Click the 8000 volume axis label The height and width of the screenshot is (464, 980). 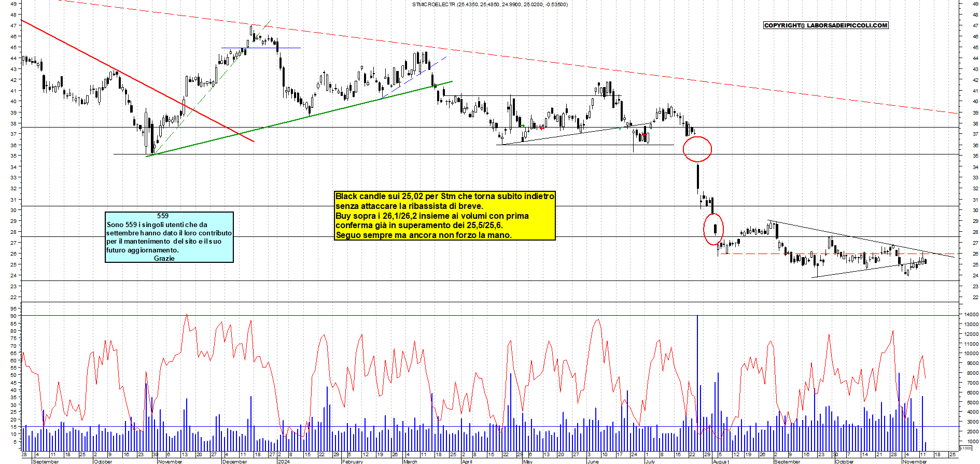click(972, 373)
